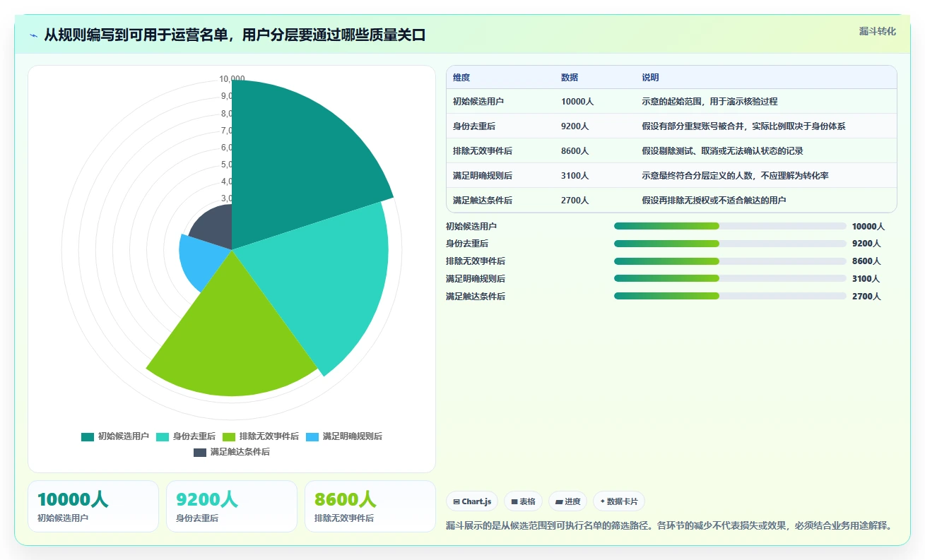Click the 8600人 排除无效事件后 stat card

(370, 506)
